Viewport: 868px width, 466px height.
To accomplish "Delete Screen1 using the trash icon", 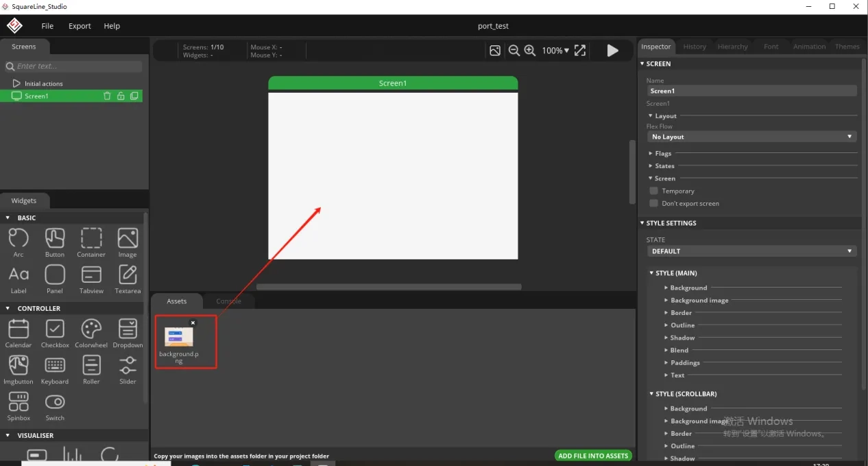I will pyautogui.click(x=107, y=96).
